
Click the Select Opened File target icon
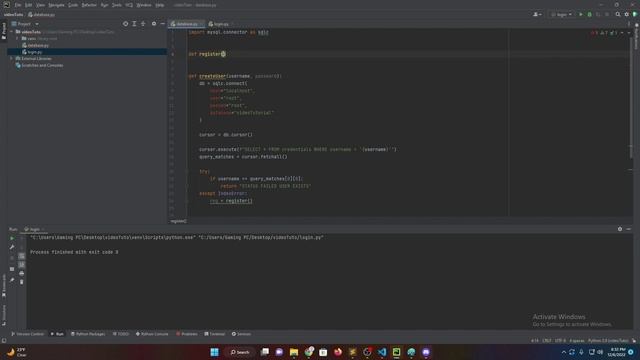[125, 24]
